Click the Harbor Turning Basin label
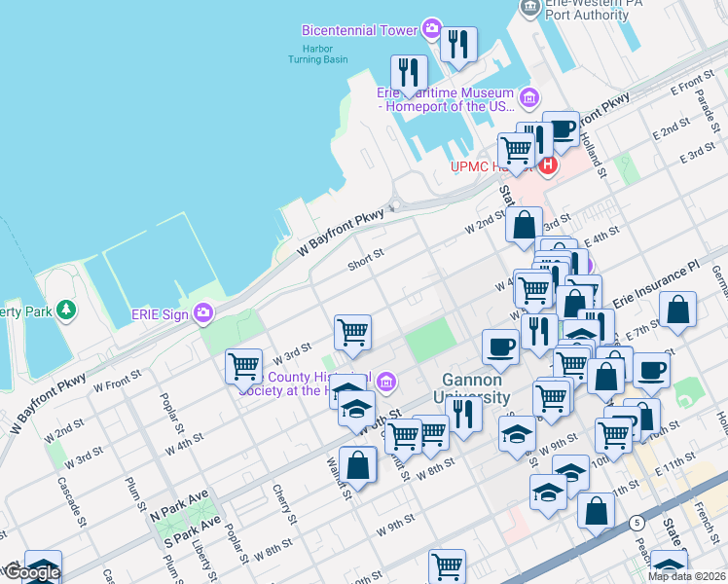Image resolution: width=728 pixels, height=584 pixels. [x=317, y=54]
